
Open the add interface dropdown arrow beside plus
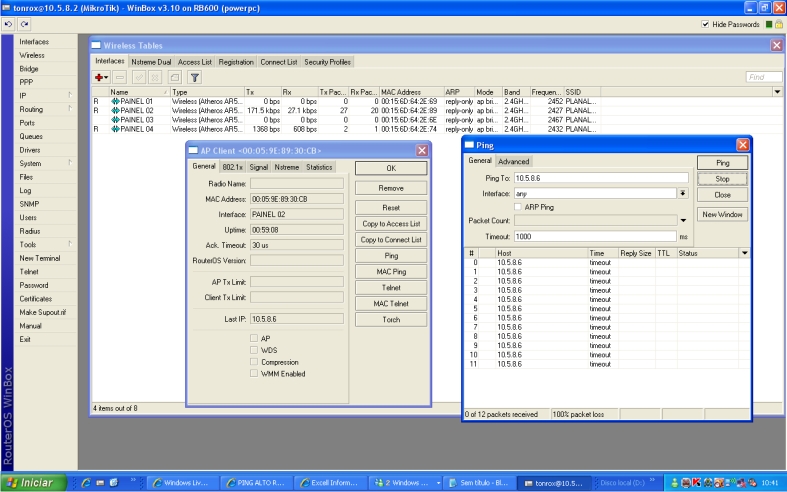tap(106, 78)
